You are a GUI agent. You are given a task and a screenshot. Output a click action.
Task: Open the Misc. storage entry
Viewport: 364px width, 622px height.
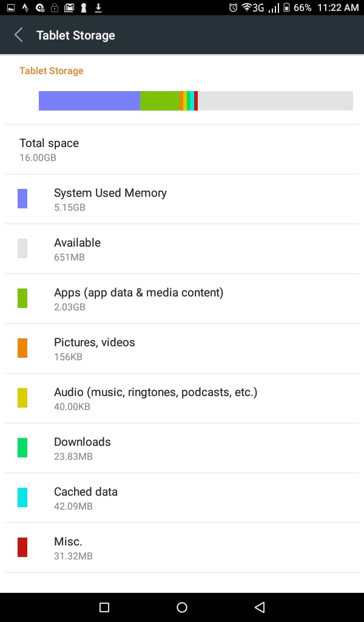pos(182,547)
